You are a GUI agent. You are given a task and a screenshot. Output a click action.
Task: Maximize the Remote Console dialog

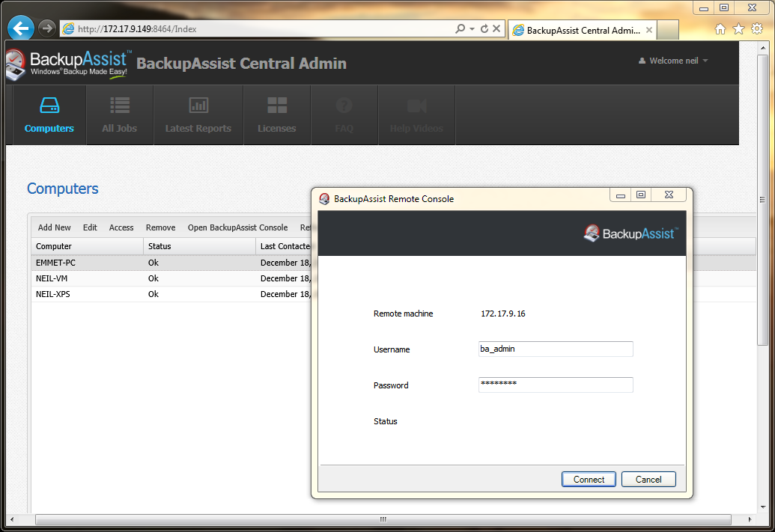pos(641,195)
